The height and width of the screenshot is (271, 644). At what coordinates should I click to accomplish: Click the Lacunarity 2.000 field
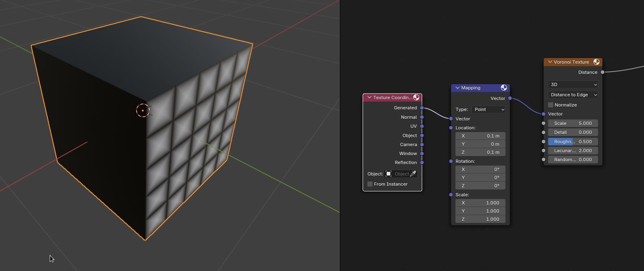573,151
